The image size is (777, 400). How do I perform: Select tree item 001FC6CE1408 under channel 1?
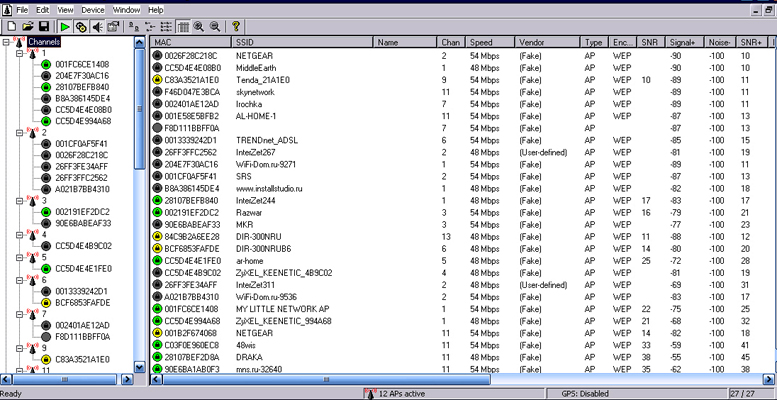click(82, 64)
